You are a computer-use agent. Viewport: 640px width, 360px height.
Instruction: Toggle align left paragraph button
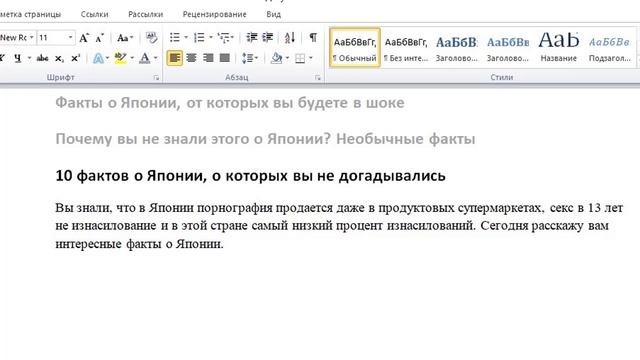175,58
